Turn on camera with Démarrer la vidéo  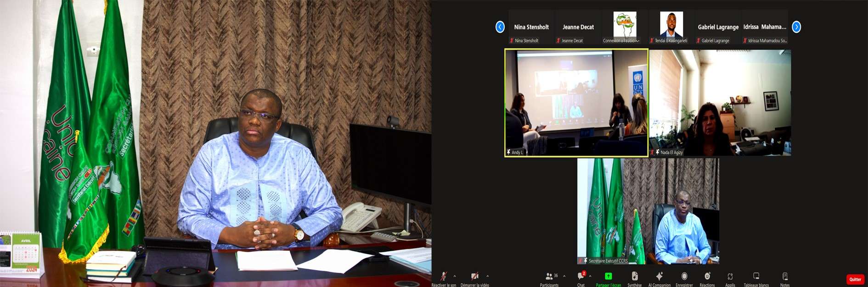point(474,276)
